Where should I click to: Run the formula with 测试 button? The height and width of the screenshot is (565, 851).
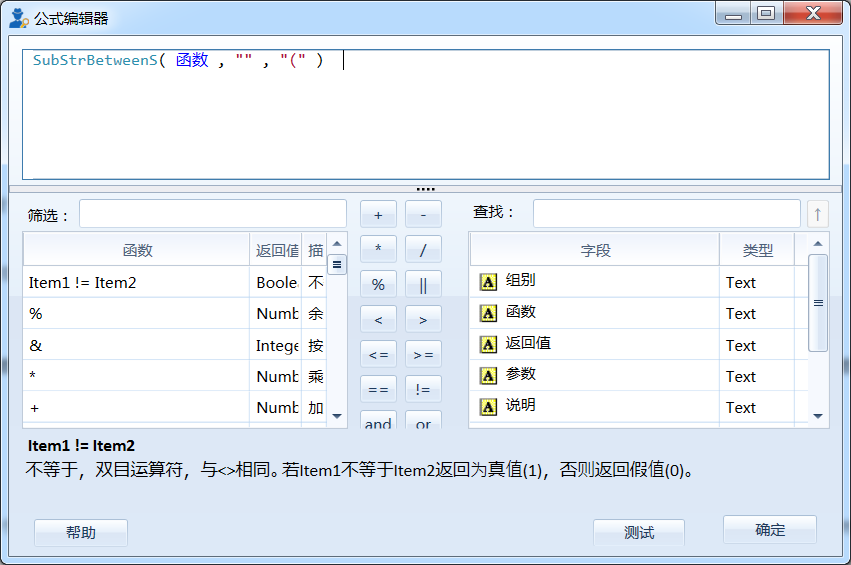click(x=639, y=532)
